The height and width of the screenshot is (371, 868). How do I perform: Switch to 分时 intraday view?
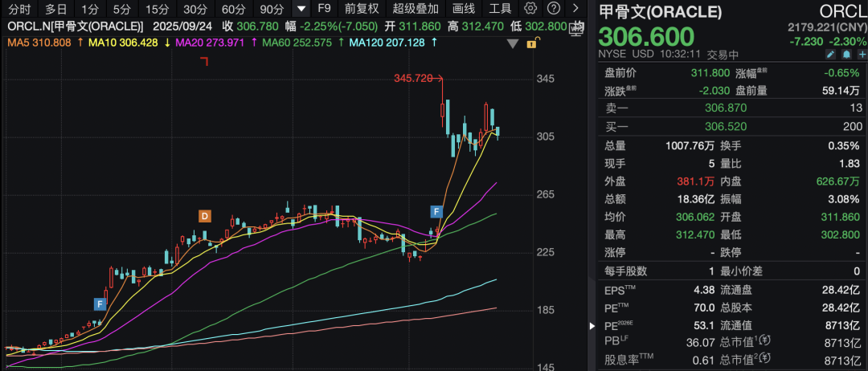click(20, 8)
